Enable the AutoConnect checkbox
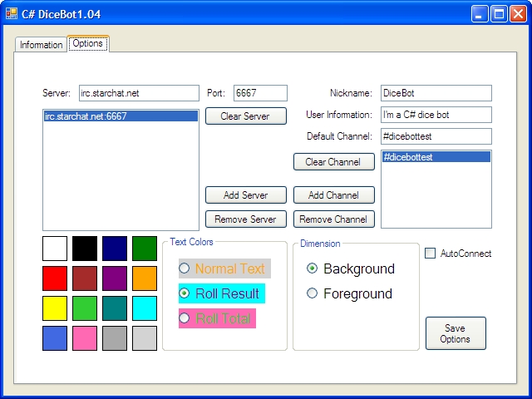Image resolution: width=532 pixels, height=399 pixels. click(x=431, y=254)
